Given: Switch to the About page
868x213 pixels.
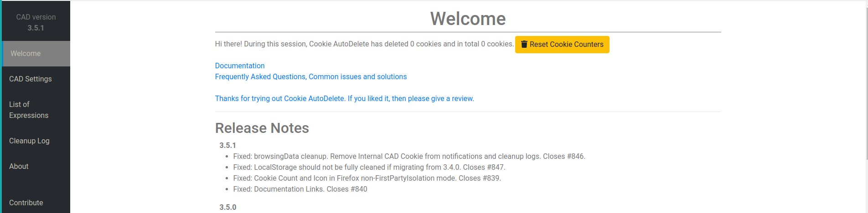Looking at the screenshot, I should coord(19,167).
